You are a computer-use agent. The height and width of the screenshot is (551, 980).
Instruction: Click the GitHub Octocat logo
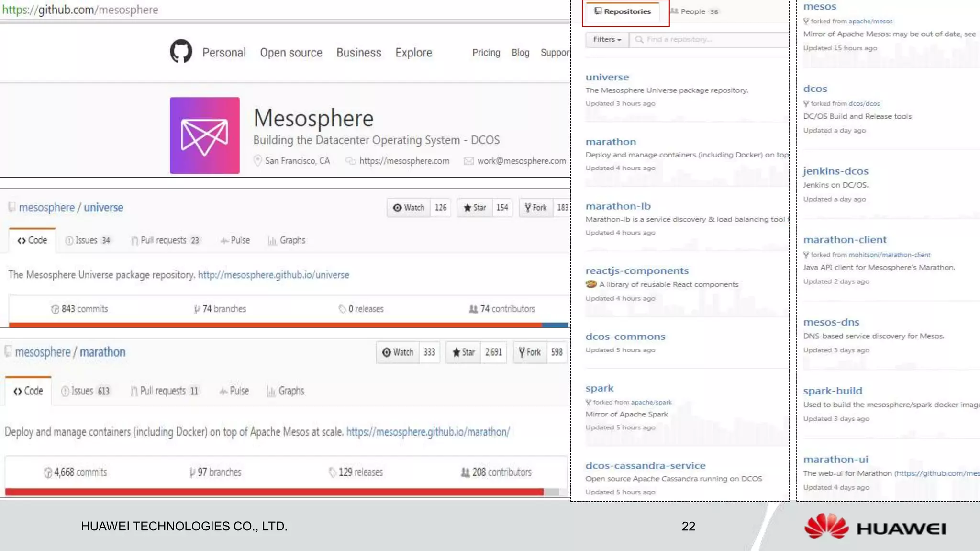(181, 51)
